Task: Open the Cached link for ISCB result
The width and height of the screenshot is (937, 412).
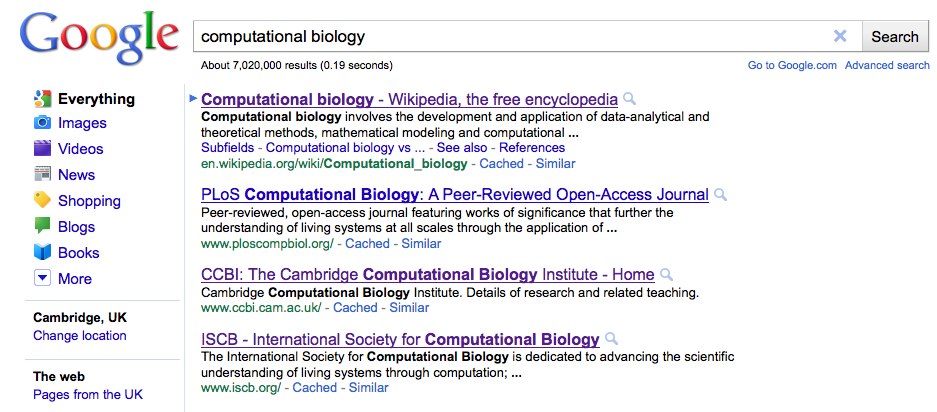Action: [x=315, y=388]
